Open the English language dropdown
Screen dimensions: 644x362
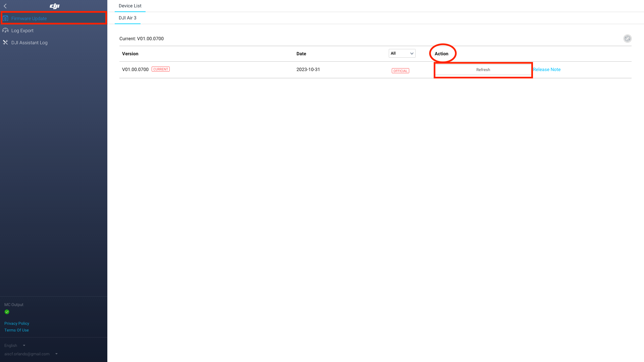pyautogui.click(x=15, y=346)
